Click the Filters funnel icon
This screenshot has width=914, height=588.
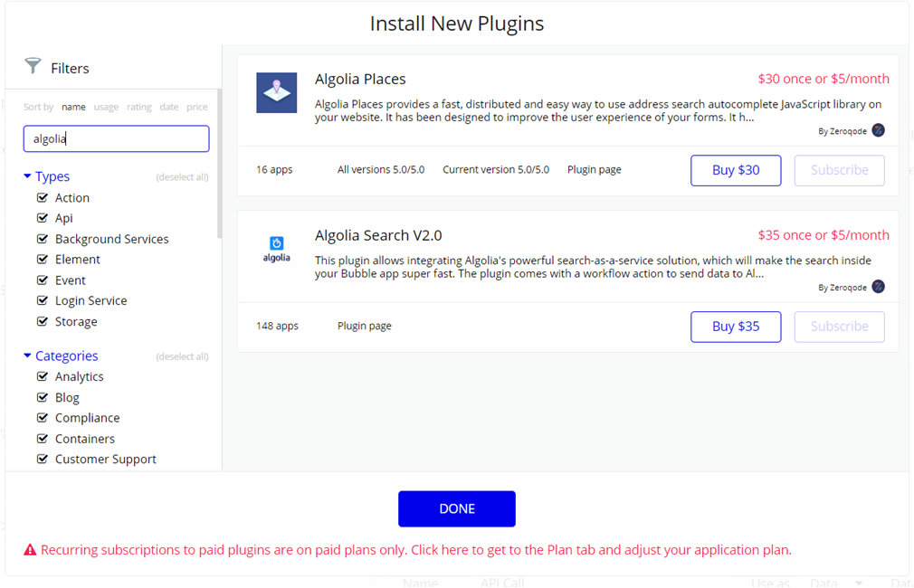[x=33, y=66]
